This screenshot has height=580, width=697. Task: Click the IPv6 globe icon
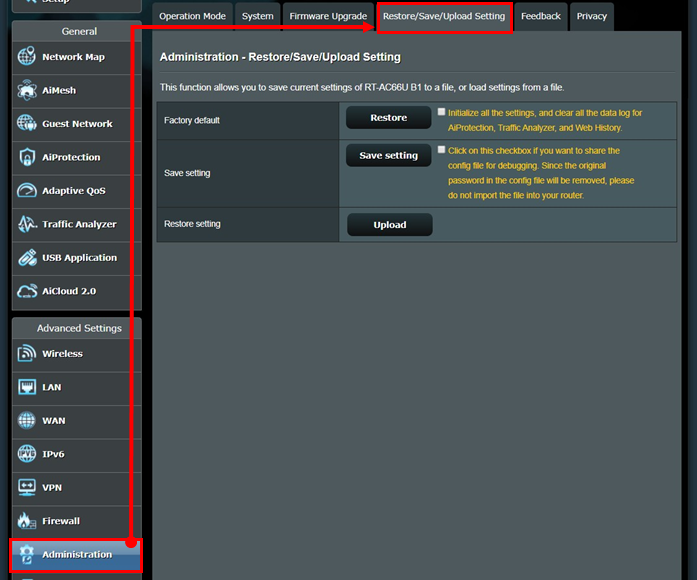(27, 454)
